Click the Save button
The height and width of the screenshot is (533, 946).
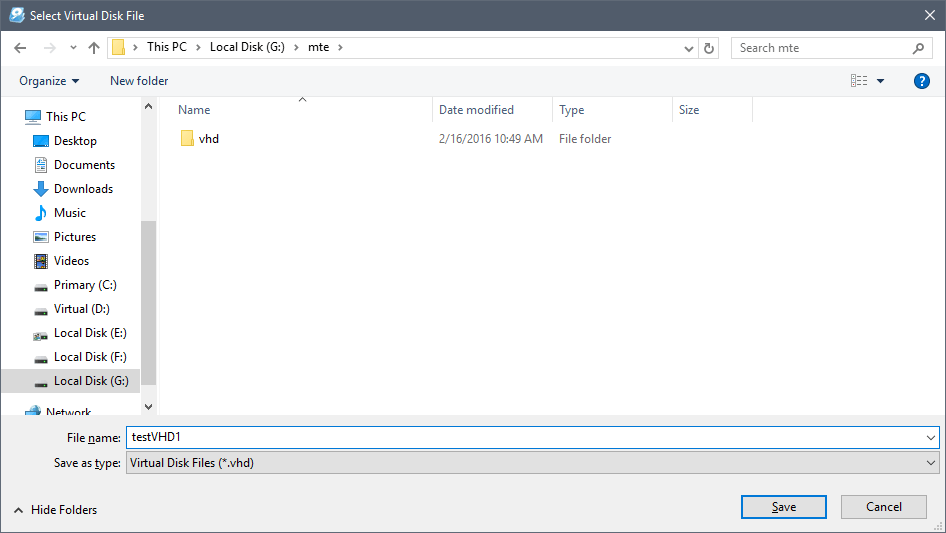tap(784, 507)
